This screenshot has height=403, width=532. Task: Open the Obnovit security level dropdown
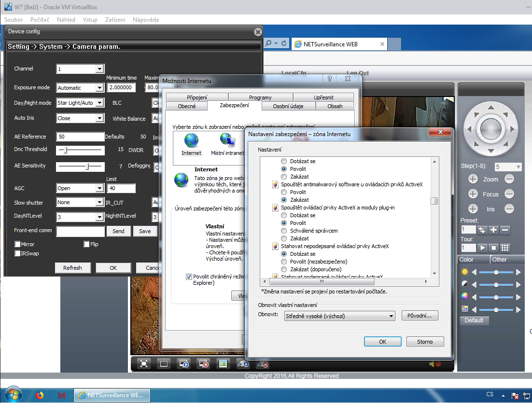point(391,316)
